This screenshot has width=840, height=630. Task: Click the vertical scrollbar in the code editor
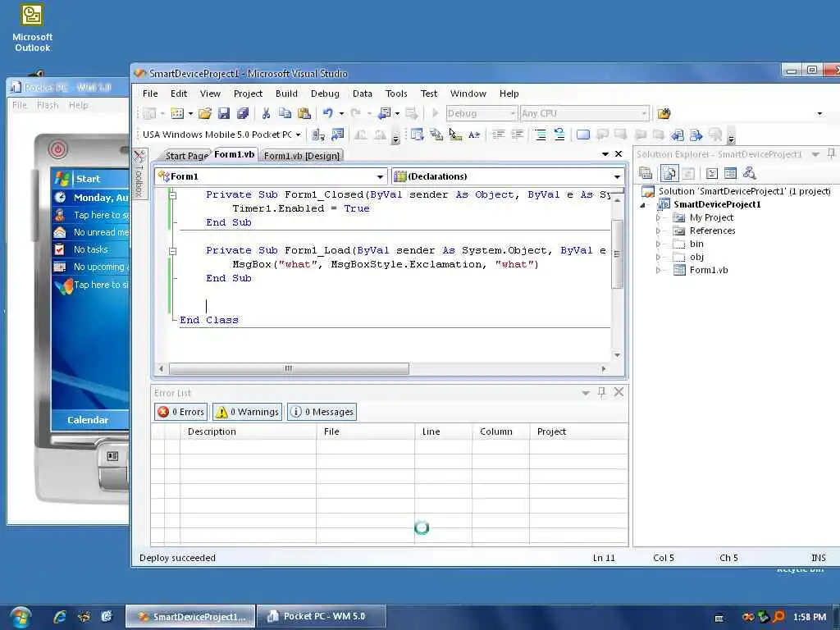click(617, 254)
